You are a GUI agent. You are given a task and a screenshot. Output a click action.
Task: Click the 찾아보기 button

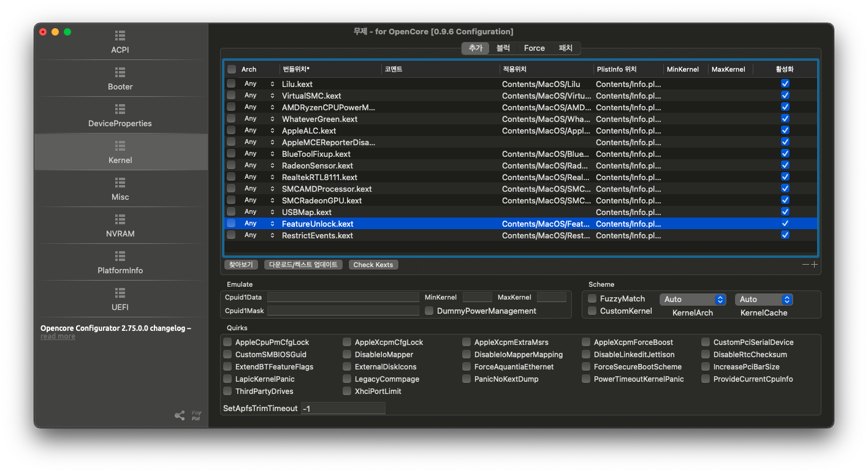(x=241, y=265)
